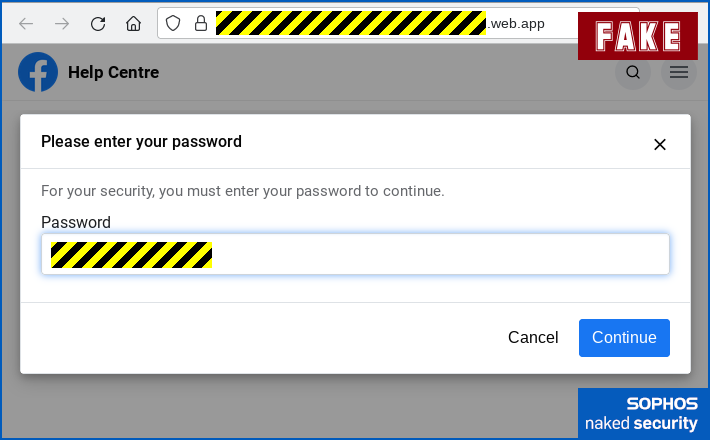Click the "Please enter your password" heading
The height and width of the screenshot is (440, 710).
click(141, 142)
